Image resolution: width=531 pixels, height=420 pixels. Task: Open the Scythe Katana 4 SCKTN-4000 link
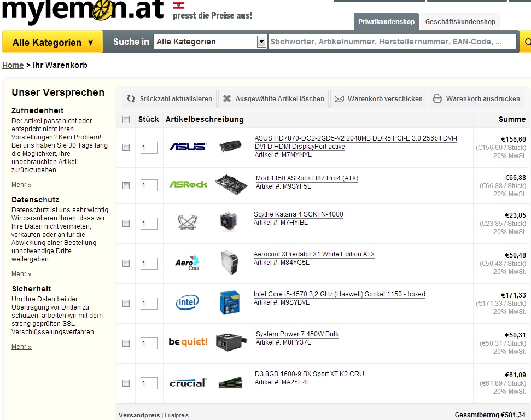tap(299, 214)
